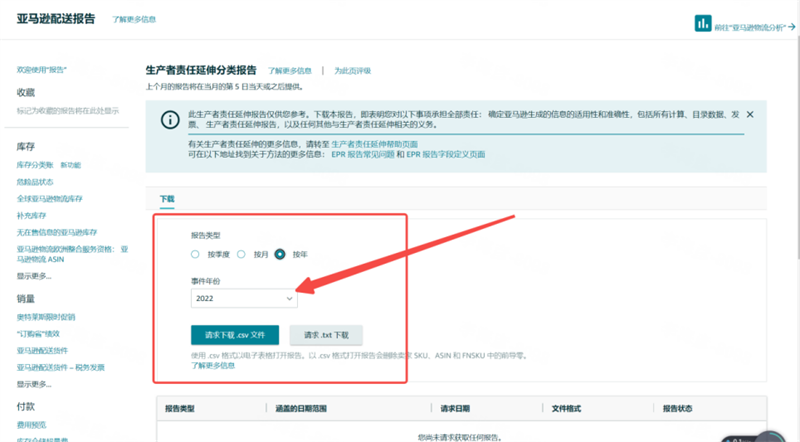Open EPR 报告常见问题 link
The image size is (800, 442).
(x=363, y=154)
